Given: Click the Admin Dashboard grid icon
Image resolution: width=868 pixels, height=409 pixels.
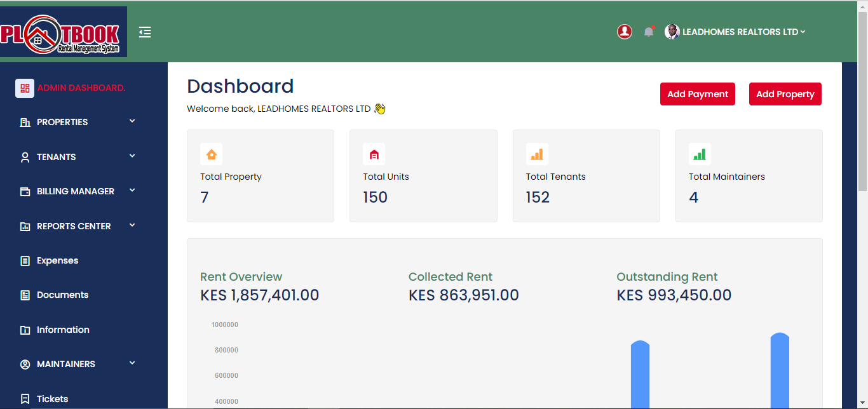Looking at the screenshot, I should (x=25, y=88).
